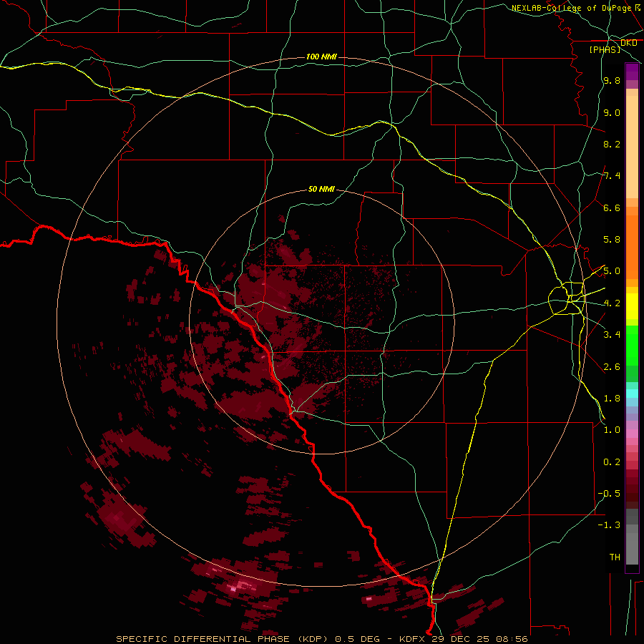
Task: Pick the peach band of the color bar
Action: [x=632, y=147]
